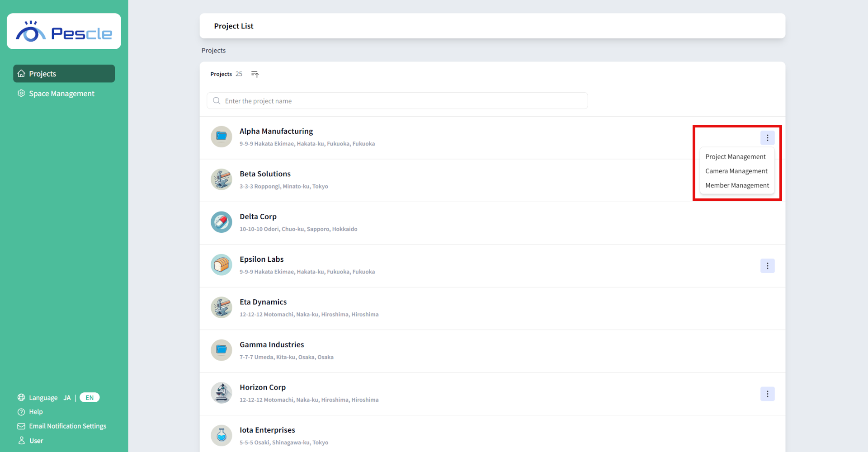Screen dimensions: 868x452
Task: Switch language to JA
Action: click(x=67, y=397)
